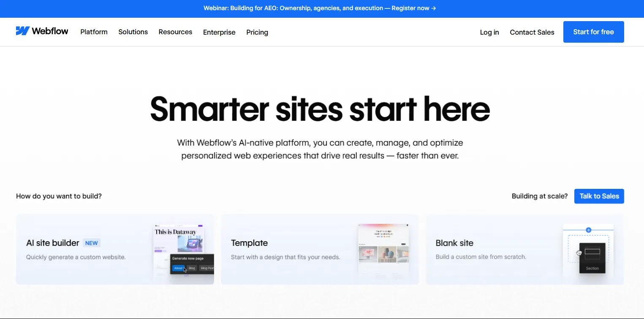
Task: Select the Blank site card title
Action: click(454, 243)
